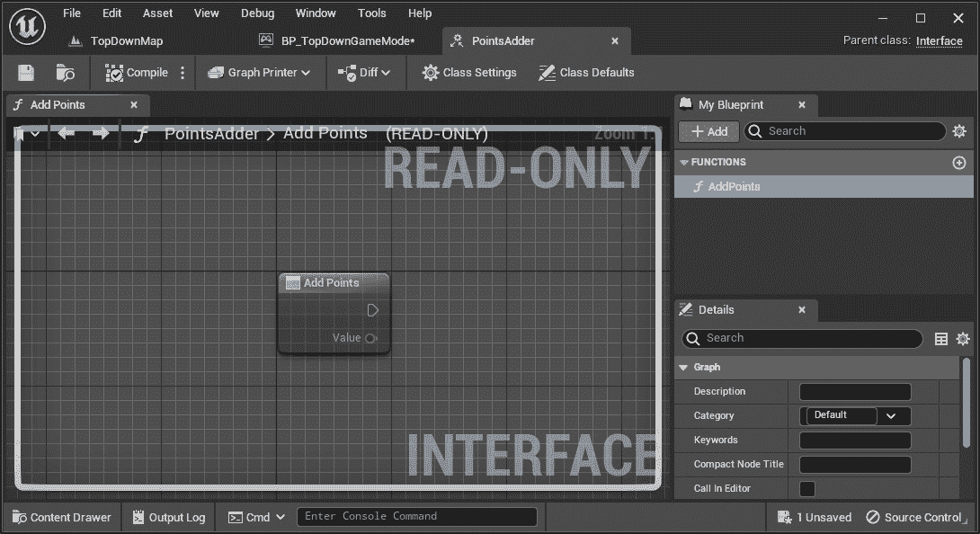
Task: Open Class Settings
Action: tap(469, 73)
